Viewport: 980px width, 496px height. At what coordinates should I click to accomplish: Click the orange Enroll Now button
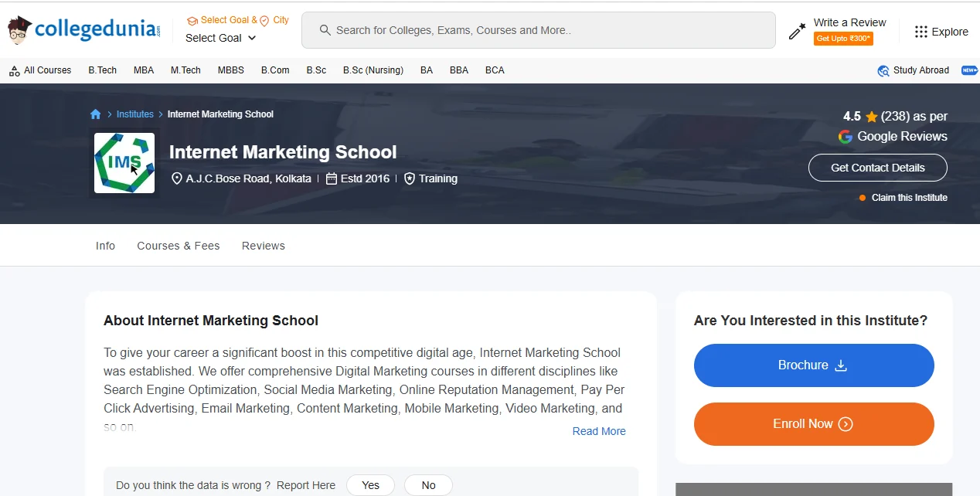[813, 423]
